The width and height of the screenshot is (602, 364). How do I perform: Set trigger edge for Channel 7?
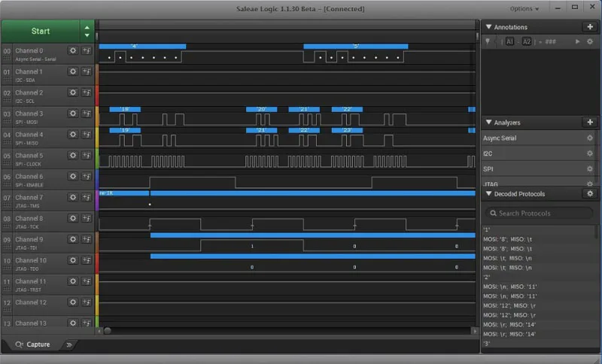point(87,197)
